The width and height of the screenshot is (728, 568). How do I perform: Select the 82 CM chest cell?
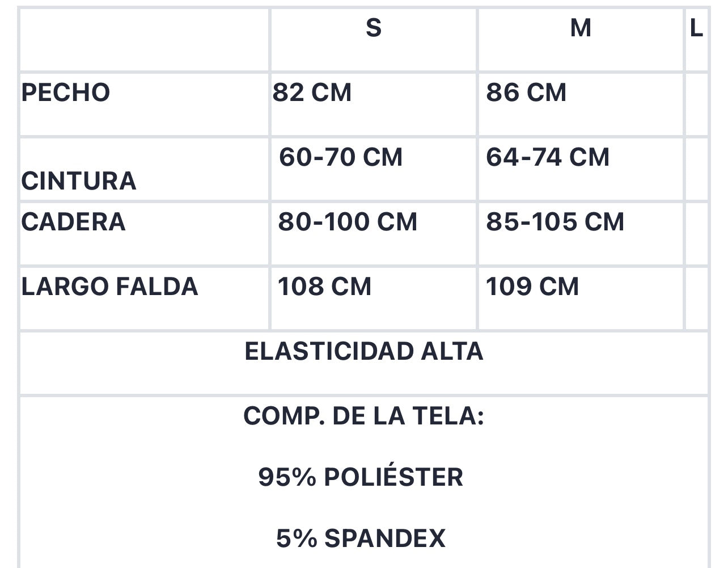[x=374, y=104]
